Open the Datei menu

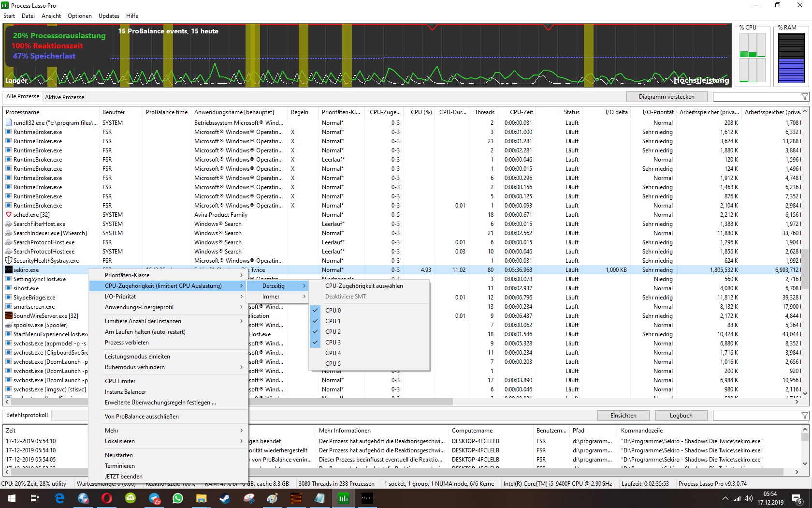28,16
